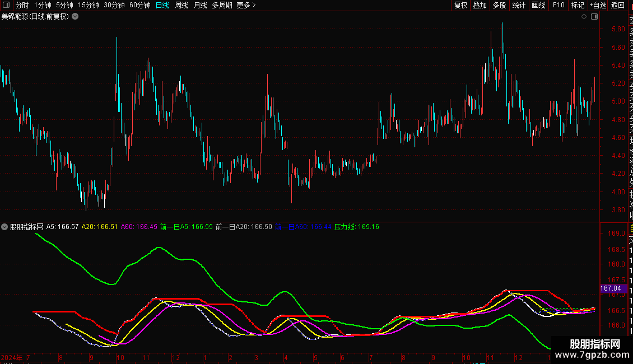
Task: Switch to 周线 weekly chart
Action: pos(181,5)
